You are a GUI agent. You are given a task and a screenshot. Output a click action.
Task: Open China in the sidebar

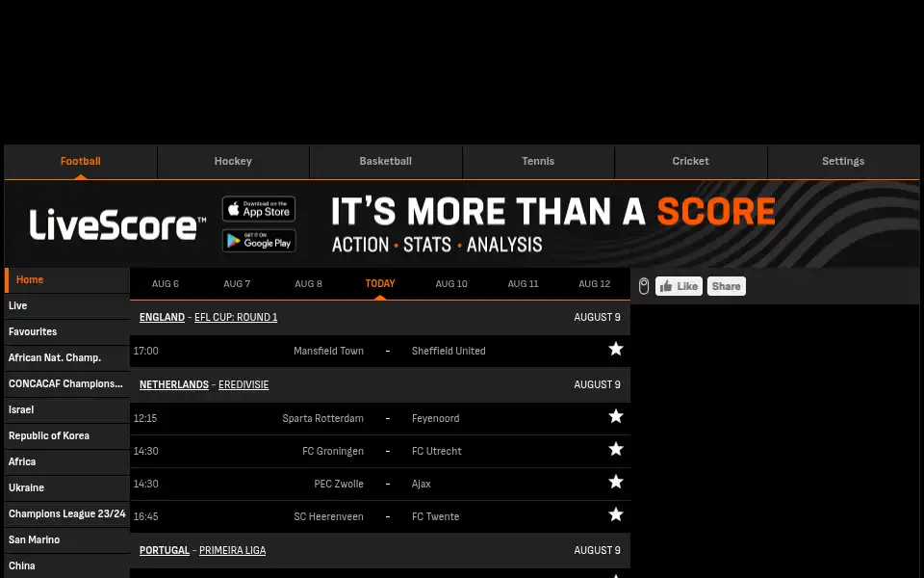coord(67,565)
